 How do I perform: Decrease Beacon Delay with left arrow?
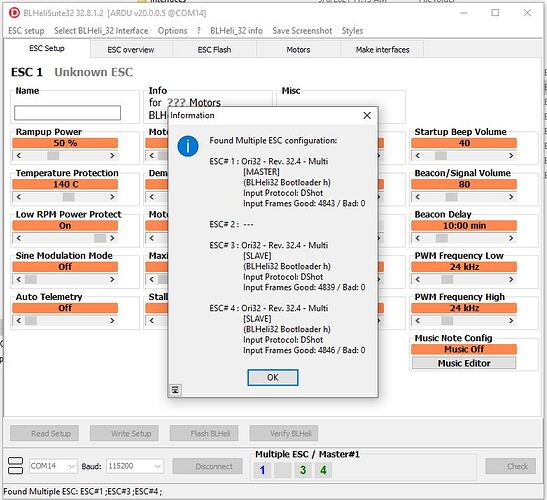(x=418, y=238)
